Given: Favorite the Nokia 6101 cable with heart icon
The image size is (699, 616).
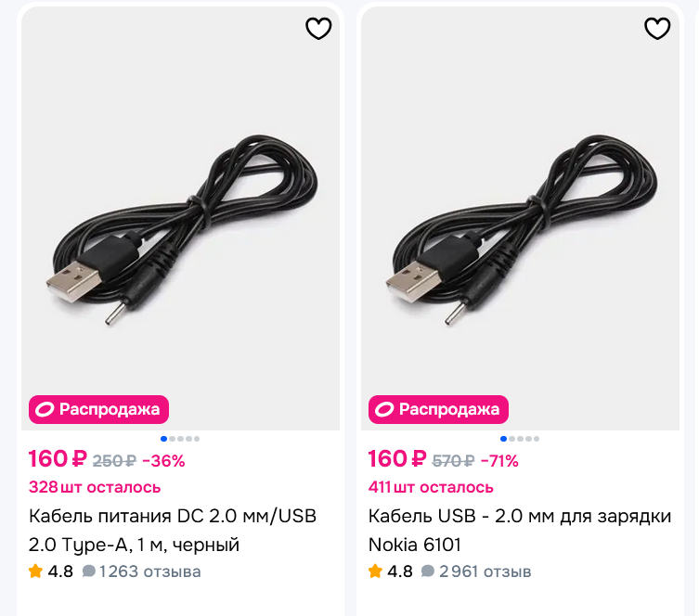Looking at the screenshot, I should pyautogui.click(x=657, y=29).
